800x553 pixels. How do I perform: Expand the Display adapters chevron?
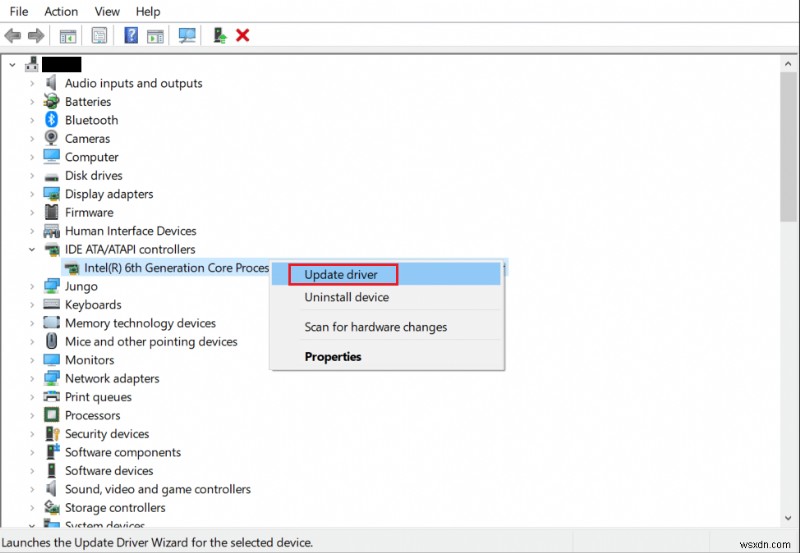click(32, 194)
